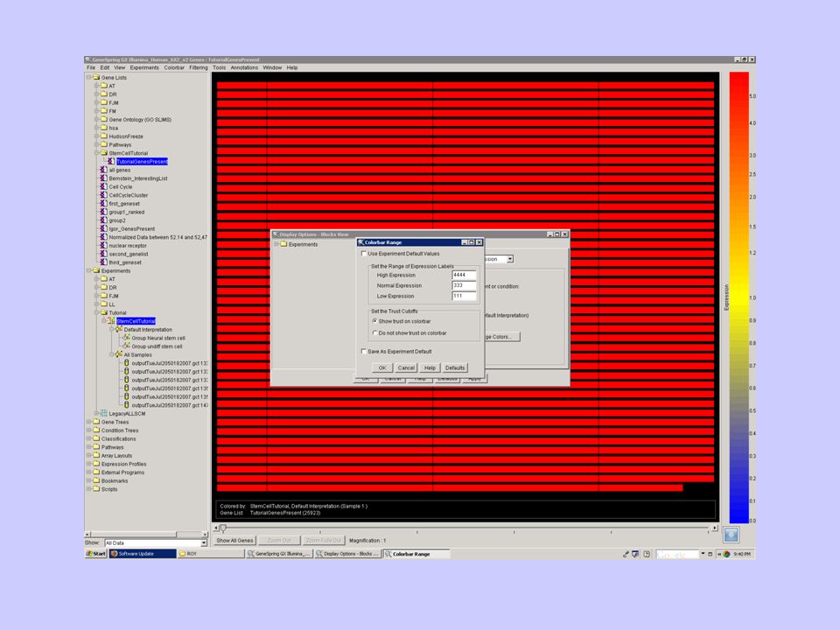
Task: Click the Change Colors button in Display Options
Action: tap(501, 337)
